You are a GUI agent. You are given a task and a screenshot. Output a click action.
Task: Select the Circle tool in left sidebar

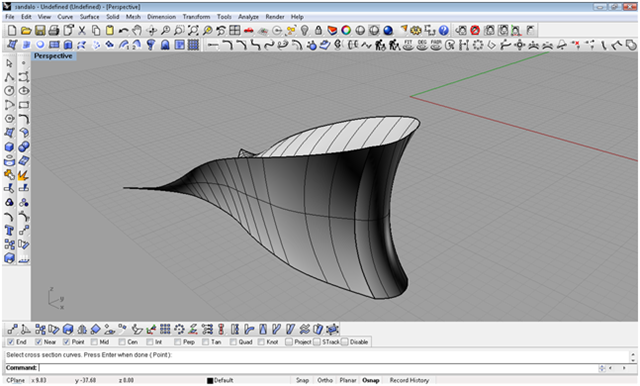point(9,91)
